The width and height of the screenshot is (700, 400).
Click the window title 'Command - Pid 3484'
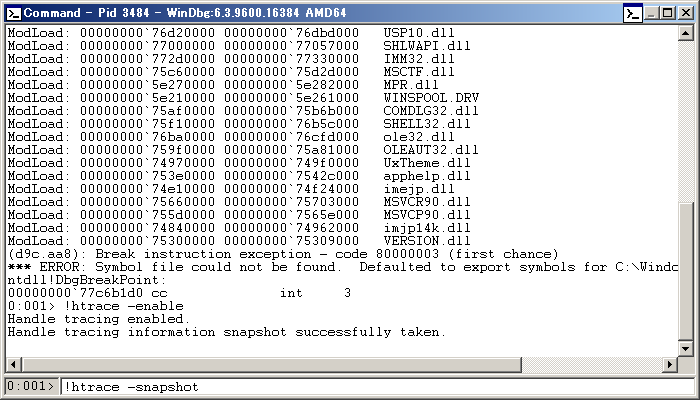(86, 13)
